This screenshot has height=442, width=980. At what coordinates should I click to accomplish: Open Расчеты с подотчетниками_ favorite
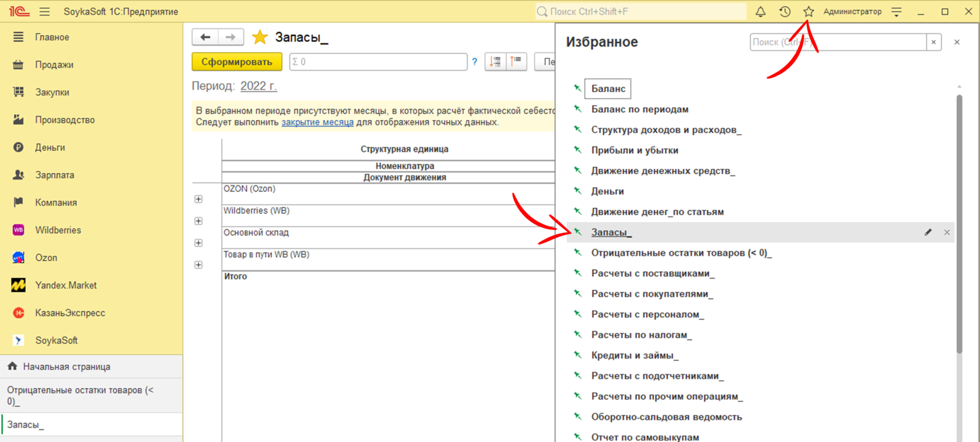click(x=657, y=376)
